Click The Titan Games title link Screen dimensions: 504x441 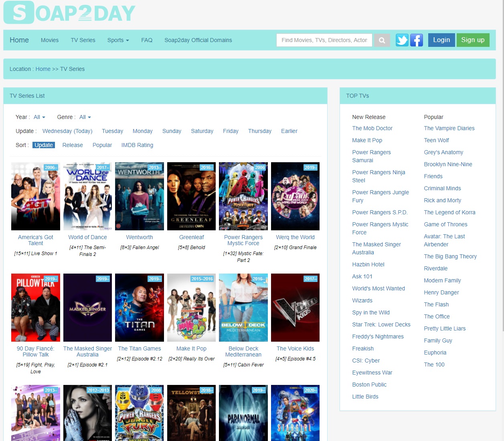point(140,348)
